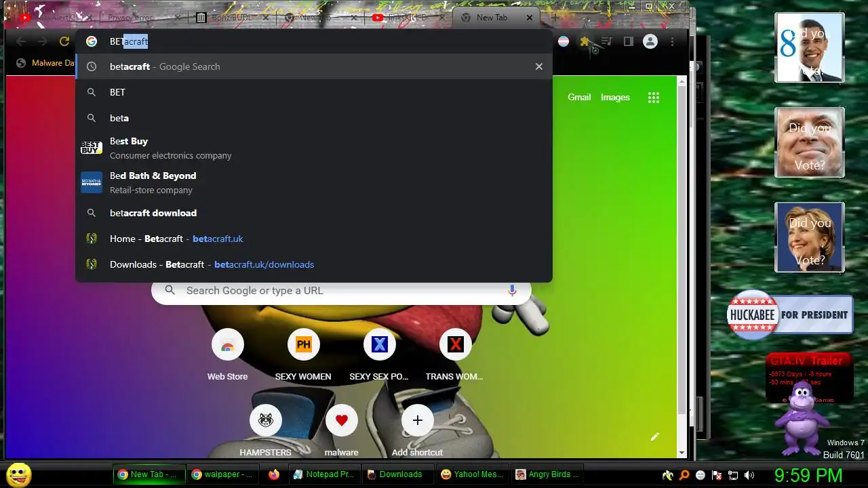Open the Yahoo! Messenger taskbar button

(471, 474)
